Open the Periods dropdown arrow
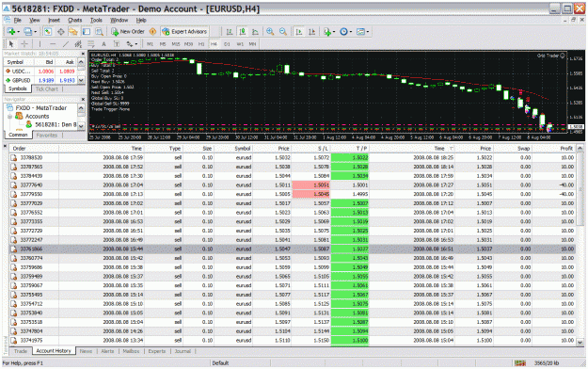588x369 pixels. point(351,32)
